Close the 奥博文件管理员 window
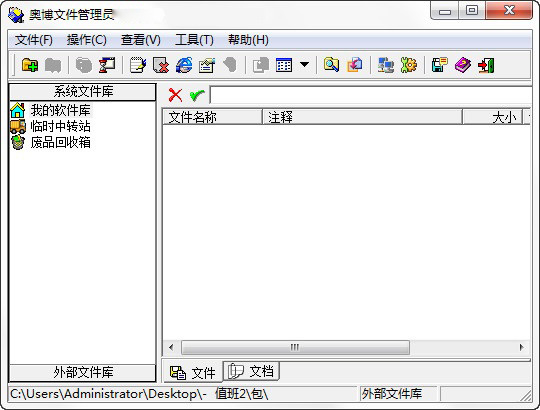The width and height of the screenshot is (540, 410). pos(509,11)
